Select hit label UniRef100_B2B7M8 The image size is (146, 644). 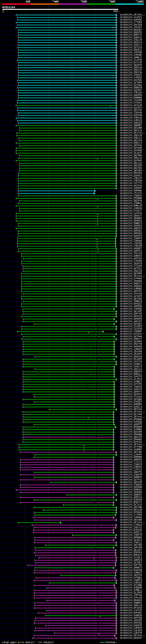131,115
